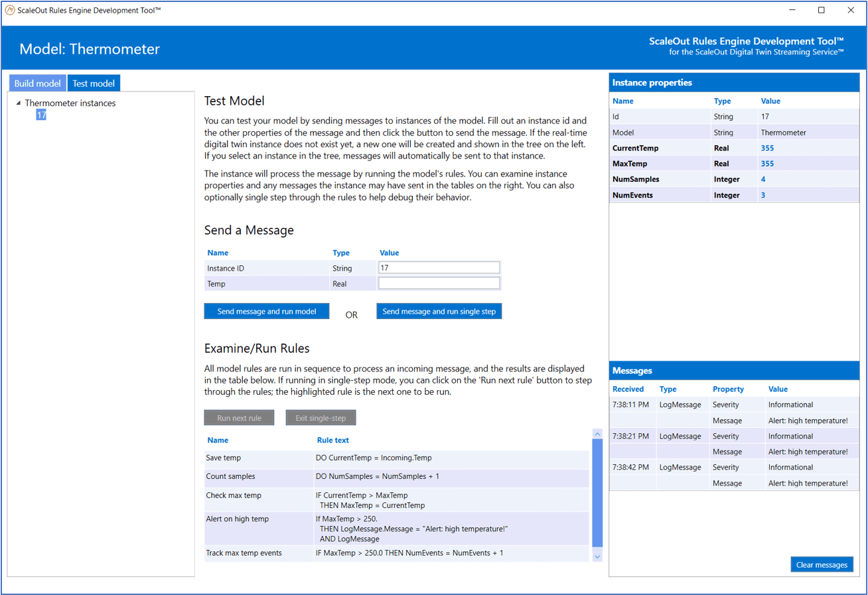
Task: Click Send message and run single step
Action: click(439, 311)
